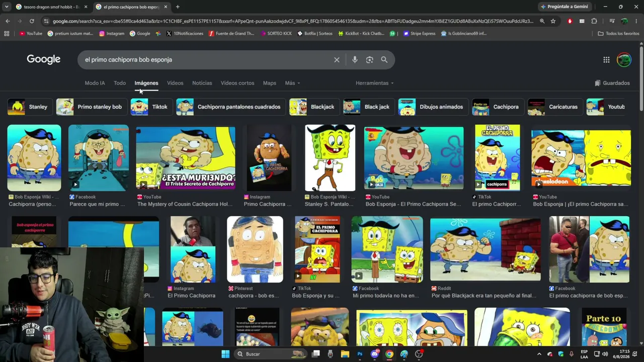Open the YouTube bookmark
The image size is (644, 362).
pos(31,34)
